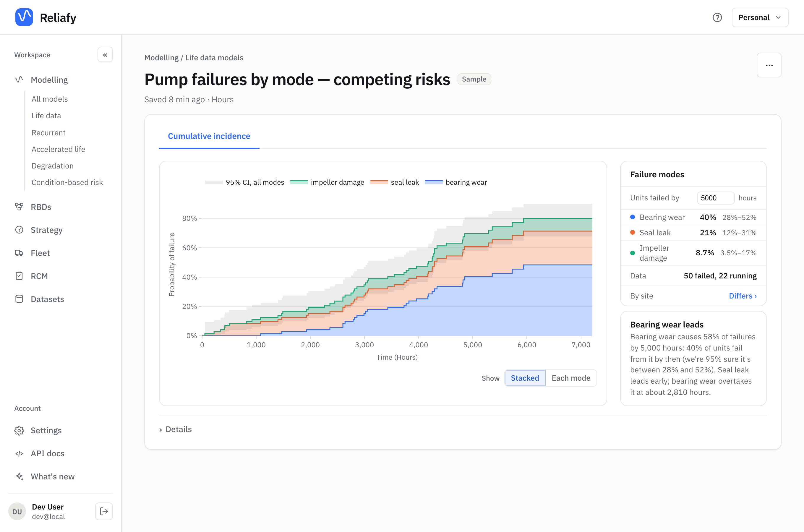Click the Fleet truck icon

click(19, 253)
